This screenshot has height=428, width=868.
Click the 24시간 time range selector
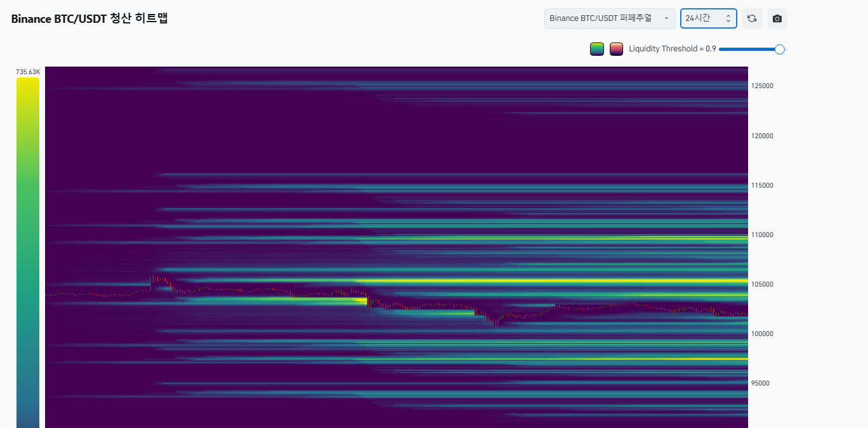coord(709,18)
